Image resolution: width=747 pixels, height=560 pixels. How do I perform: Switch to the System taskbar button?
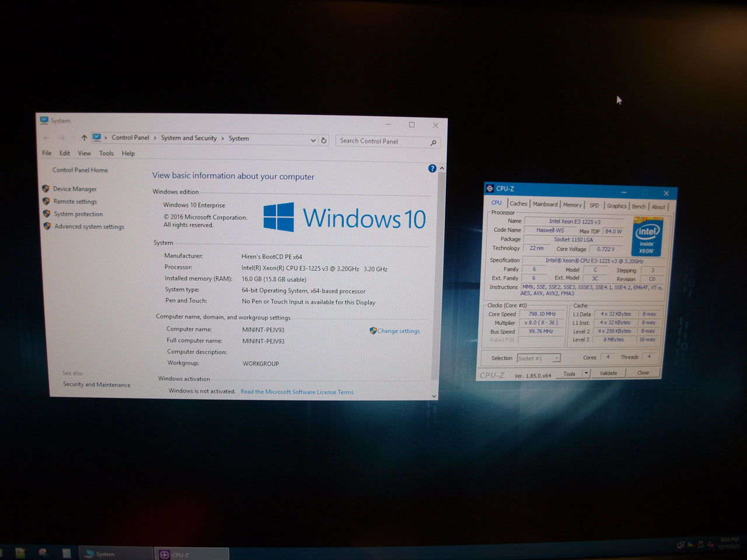pos(115,554)
